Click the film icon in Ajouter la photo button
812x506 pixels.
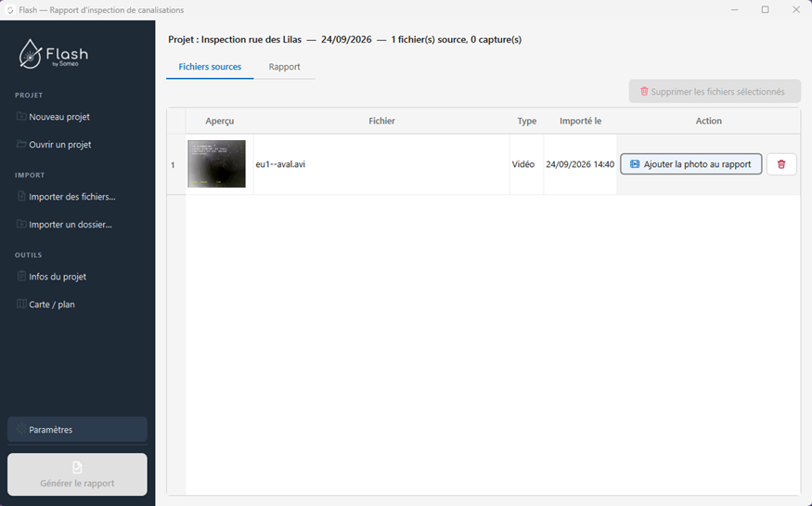tap(635, 164)
